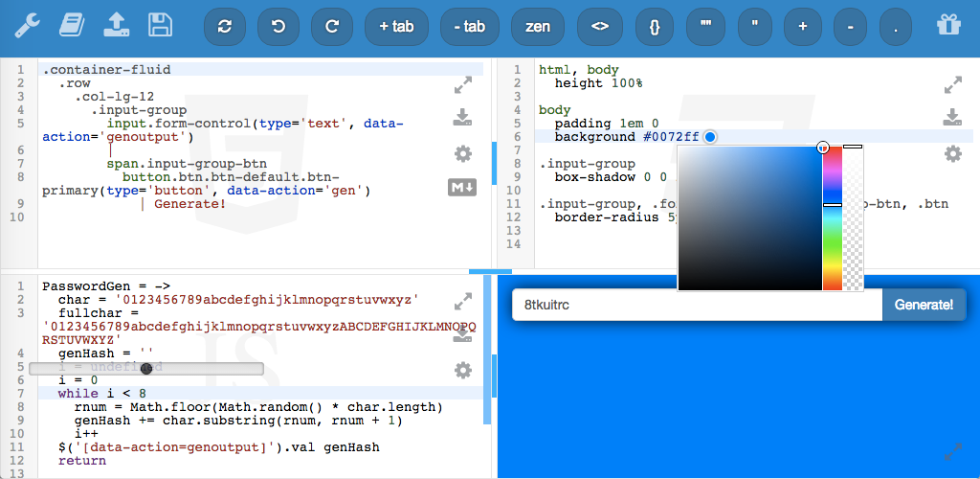This screenshot has width=980, height=479.
Task: Click the refresh/sync round button
Action: coord(224,26)
